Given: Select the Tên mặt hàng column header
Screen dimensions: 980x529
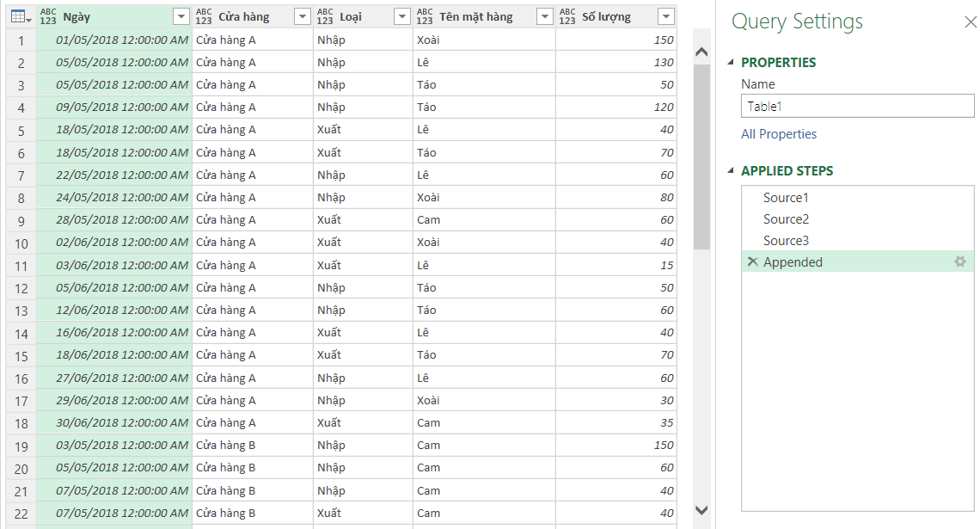Looking at the screenshot, I should pyautogui.click(x=484, y=17).
